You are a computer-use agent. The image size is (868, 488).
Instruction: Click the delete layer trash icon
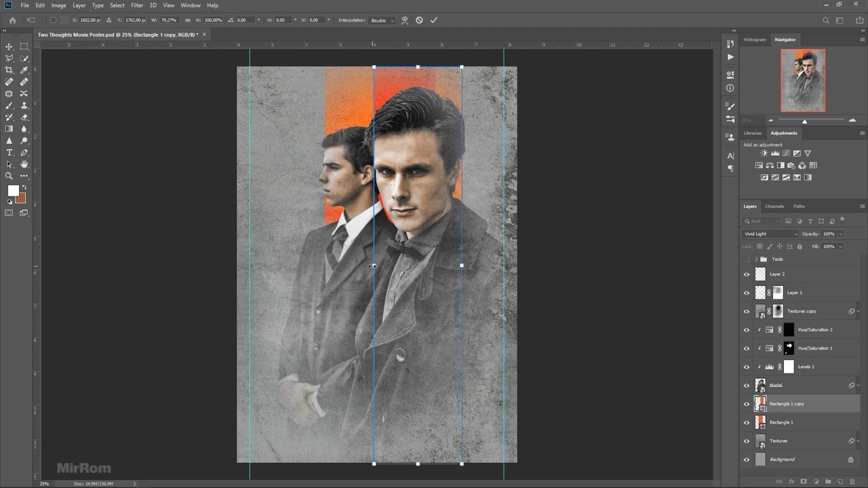click(x=852, y=482)
